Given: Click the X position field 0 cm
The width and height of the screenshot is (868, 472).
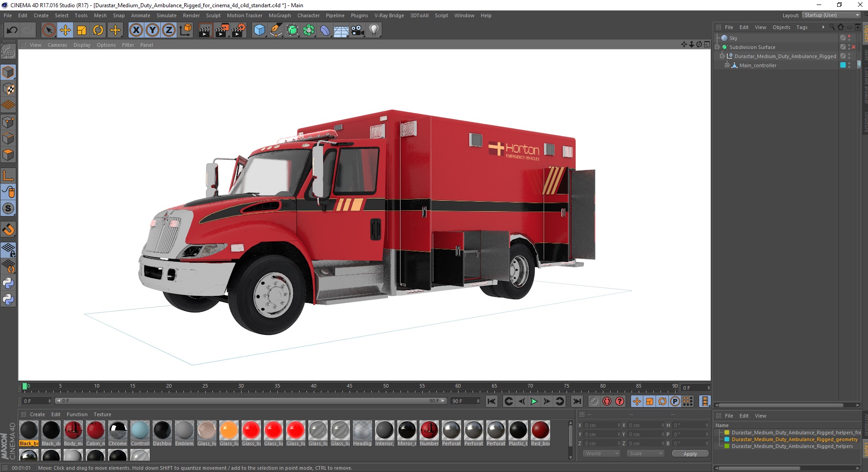Looking at the screenshot, I should click(602, 425).
